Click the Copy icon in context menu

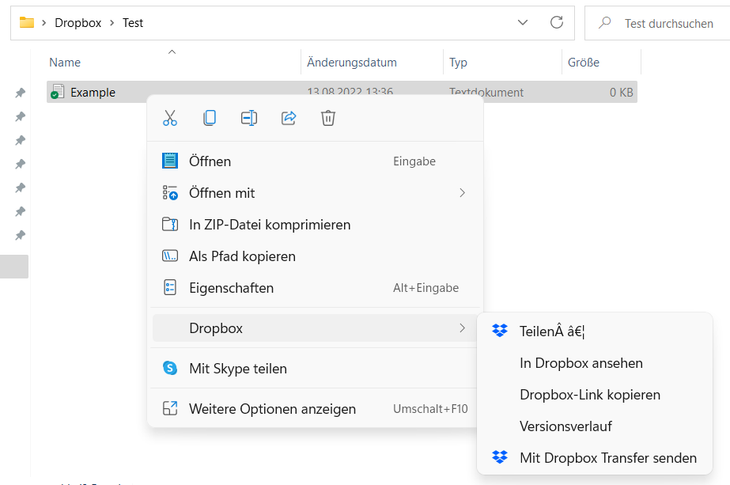point(209,118)
